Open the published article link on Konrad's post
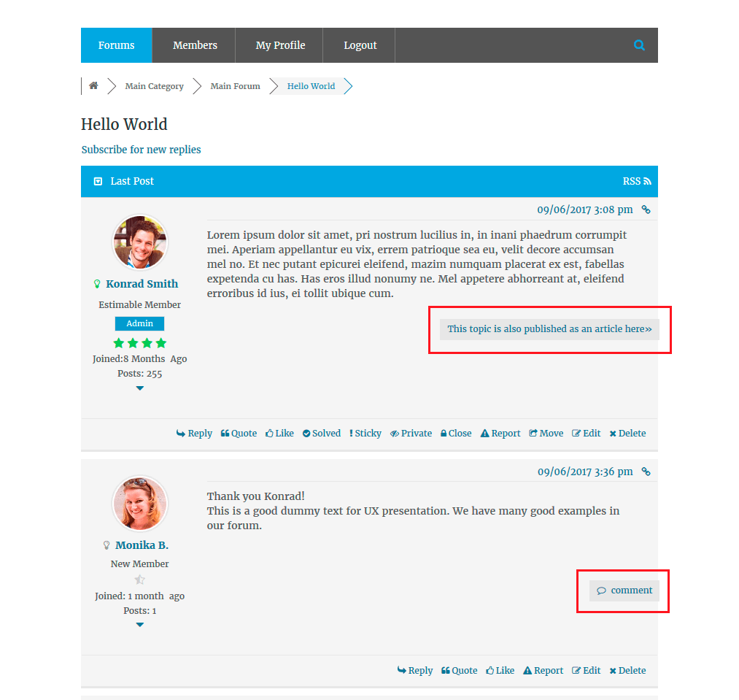Viewport: 739px width, 700px height. pyautogui.click(x=549, y=328)
